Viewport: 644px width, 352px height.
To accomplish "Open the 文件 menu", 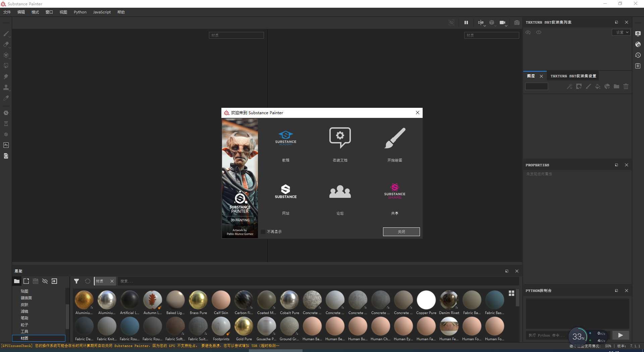I will point(7,12).
